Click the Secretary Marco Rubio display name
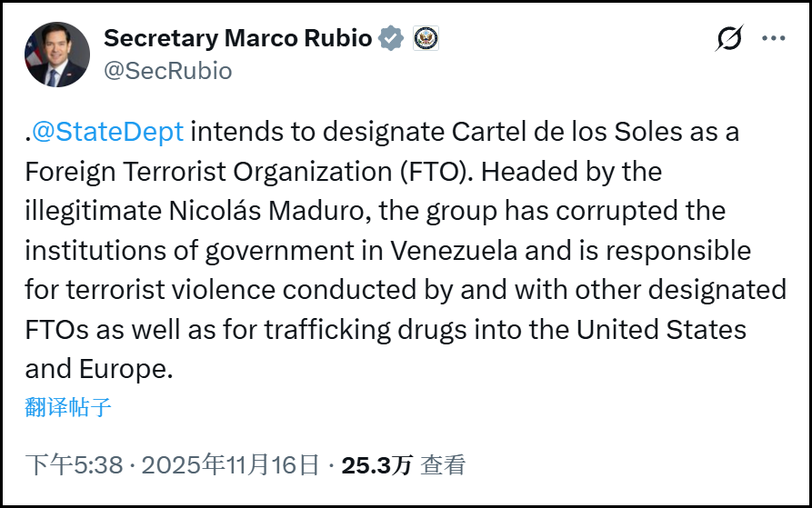Image resolution: width=812 pixels, height=508 pixels. tap(237, 38)
